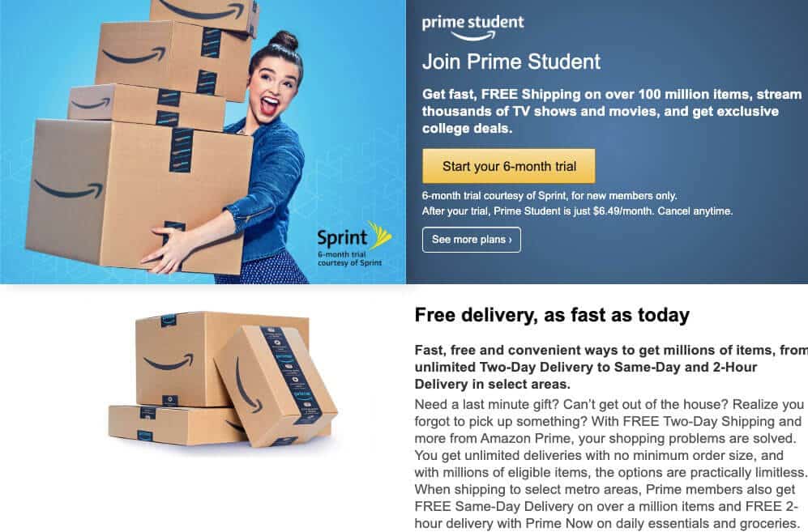
Task: Click the new members only trial note
Action: [x=549, y=196]
